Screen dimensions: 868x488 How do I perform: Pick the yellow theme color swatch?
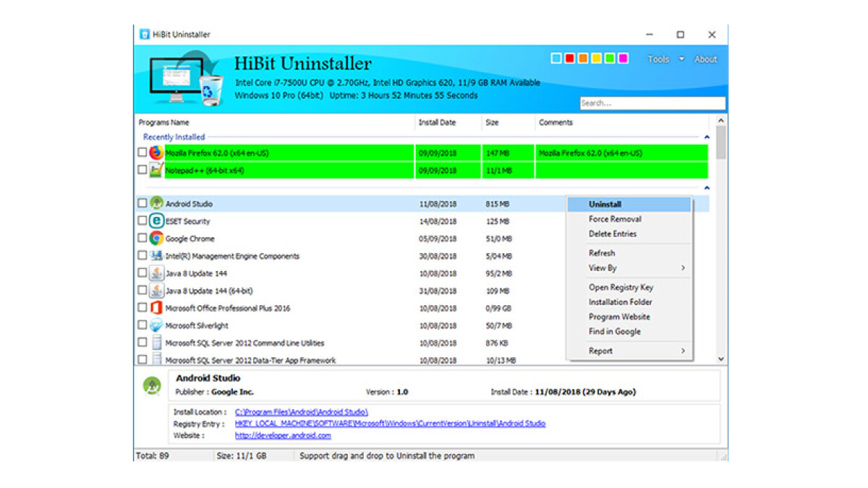point(596,59)
